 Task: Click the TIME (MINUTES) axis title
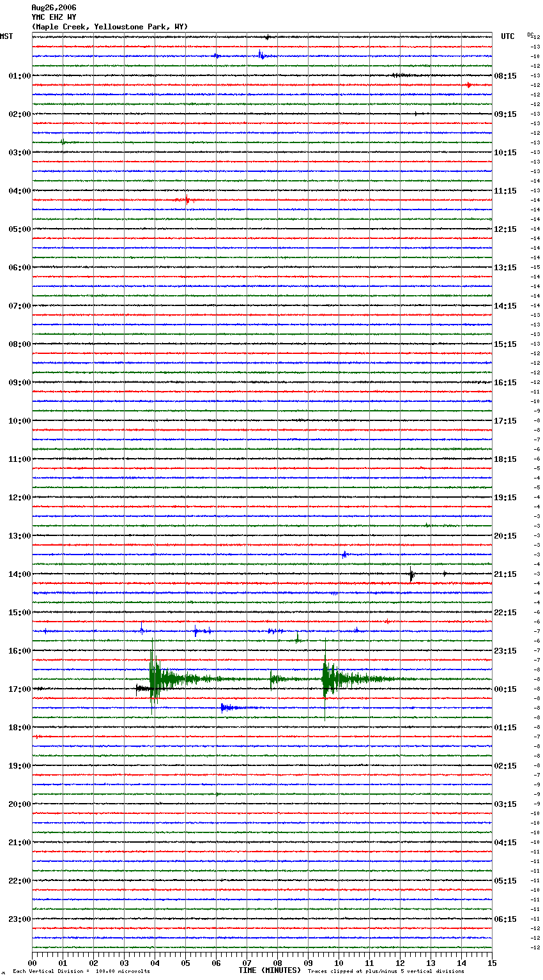[270, 970]
